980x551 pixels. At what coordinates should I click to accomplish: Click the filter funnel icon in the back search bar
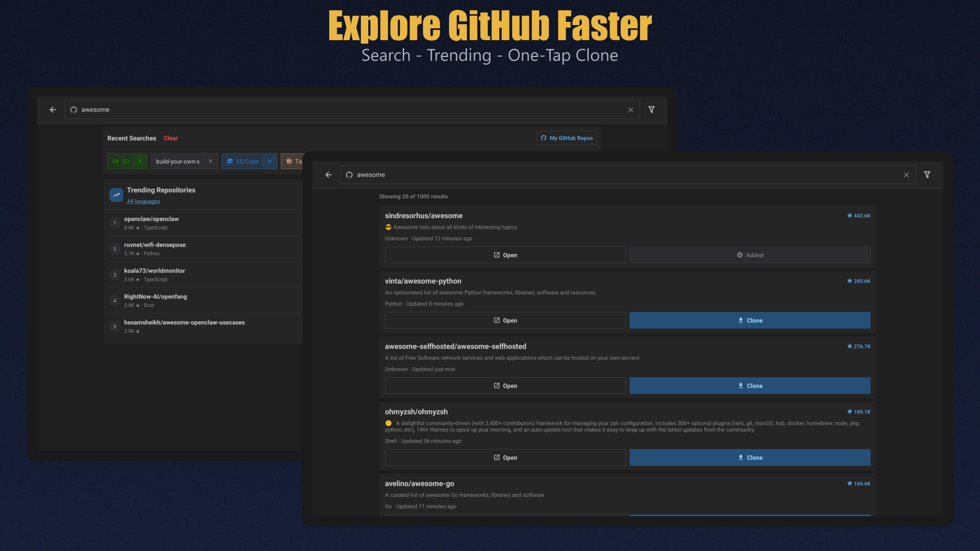point(652,109)
